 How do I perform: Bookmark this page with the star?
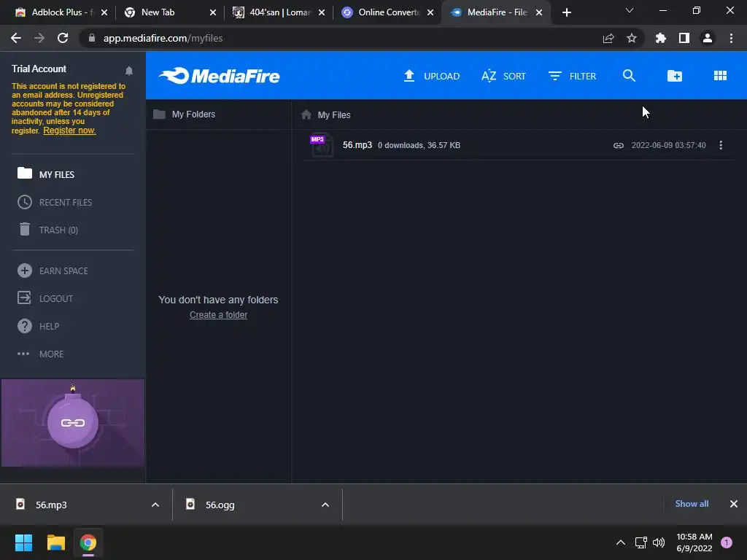pos(631,38)
